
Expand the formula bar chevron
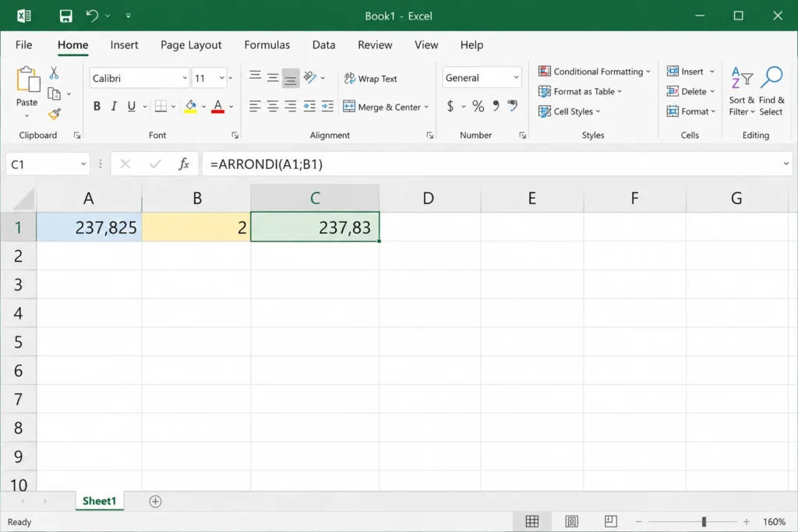tap(786, 164)
